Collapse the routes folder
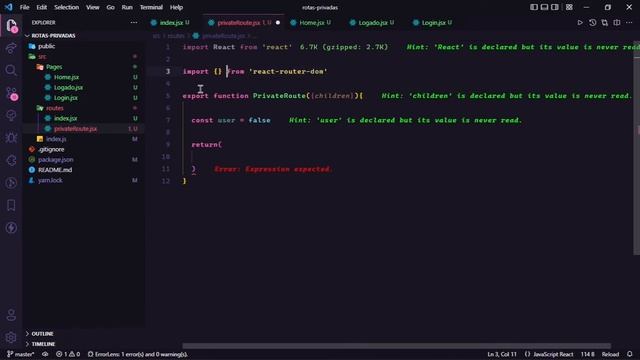 tap(54, 108)
